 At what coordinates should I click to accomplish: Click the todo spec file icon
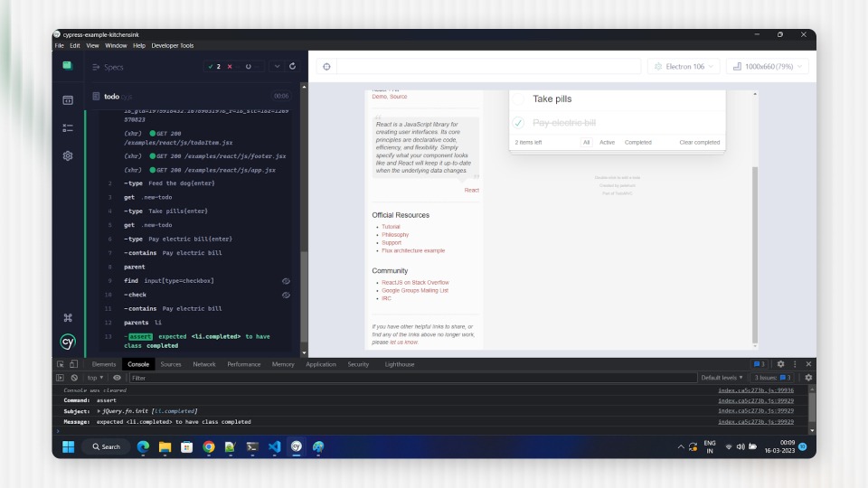96,97
